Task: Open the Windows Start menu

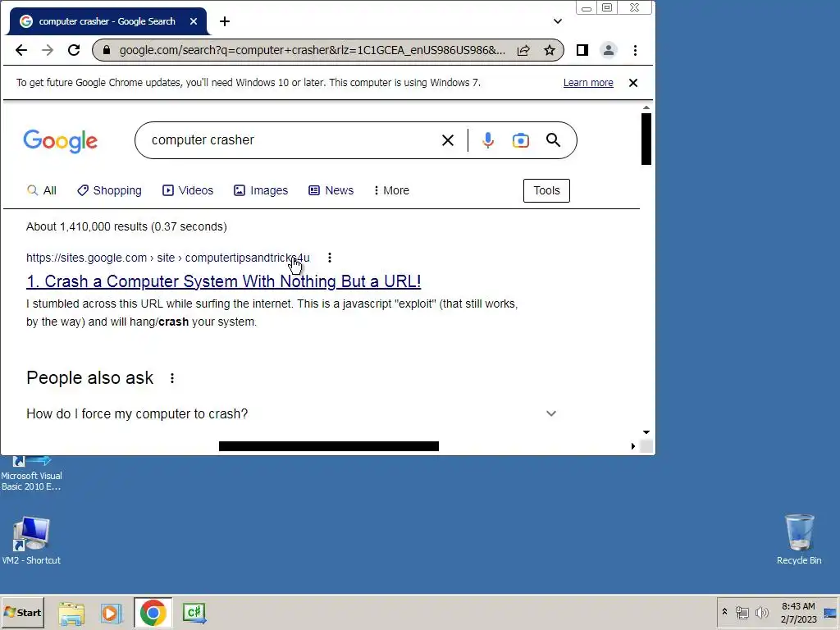Action: click(22, 613)
